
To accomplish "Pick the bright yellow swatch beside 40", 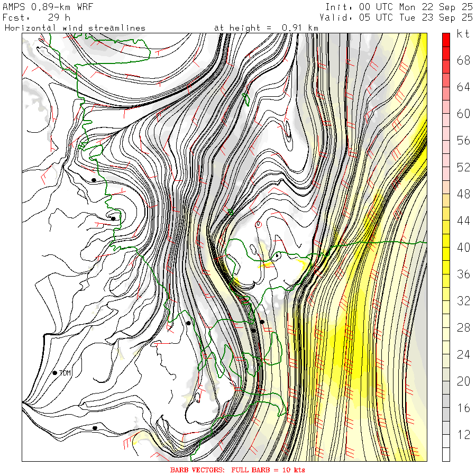I will pyautogui.click(x=446, y=254).
